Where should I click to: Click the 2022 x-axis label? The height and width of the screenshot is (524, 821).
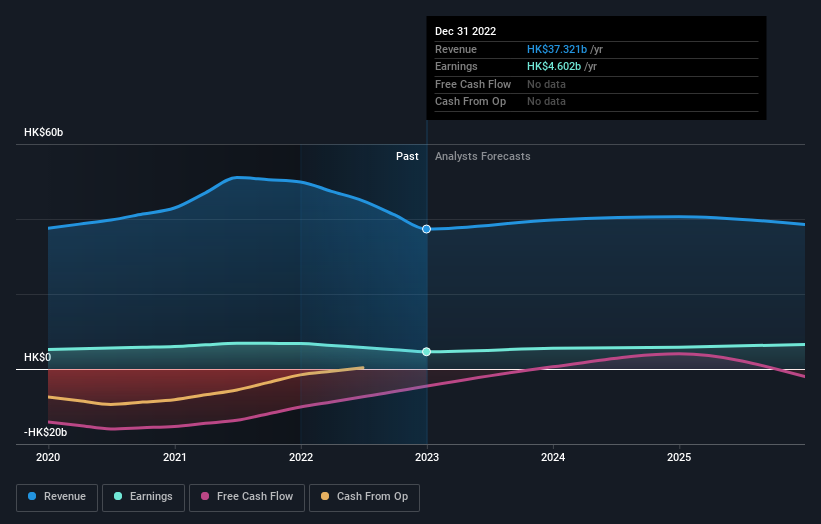coord(301,458)
